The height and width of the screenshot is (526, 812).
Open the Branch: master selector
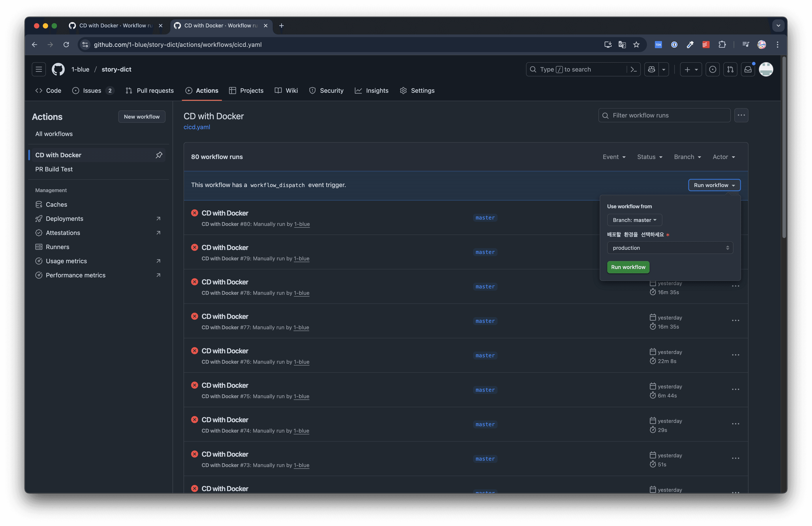634,220
